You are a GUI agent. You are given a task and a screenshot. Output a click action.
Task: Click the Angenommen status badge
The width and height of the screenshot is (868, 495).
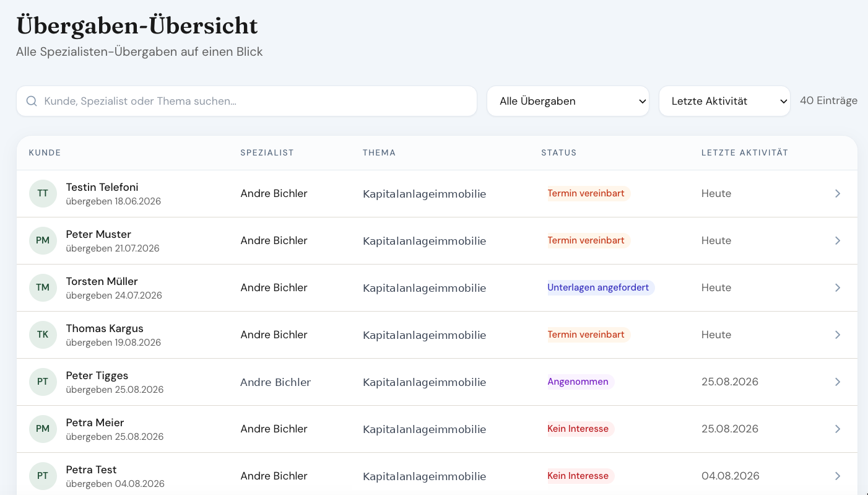point(578,382)
